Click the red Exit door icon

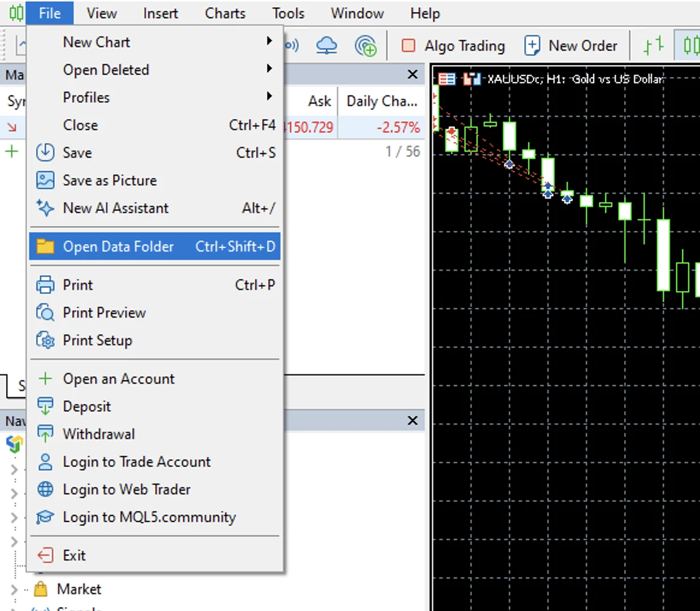[45, 555]
